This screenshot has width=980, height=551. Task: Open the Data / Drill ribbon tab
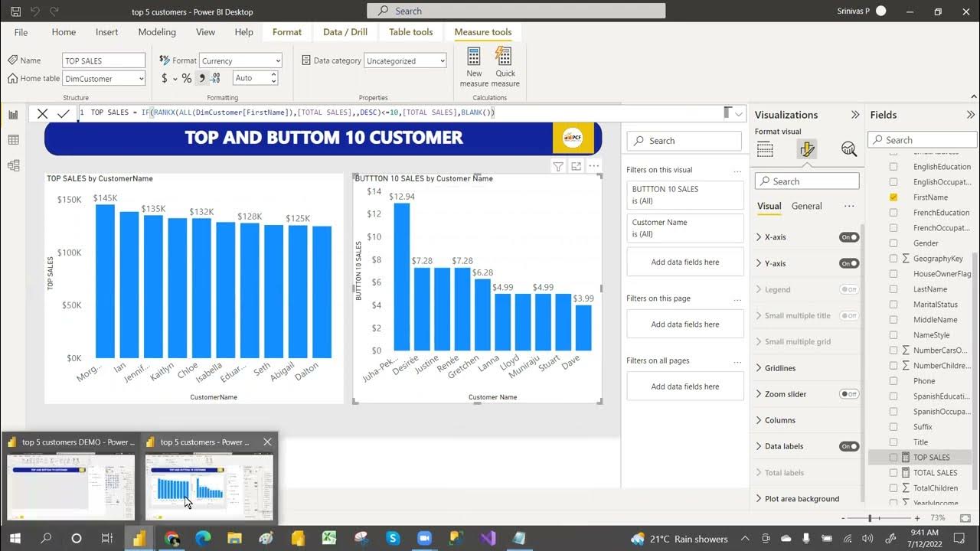click(345, 32)
